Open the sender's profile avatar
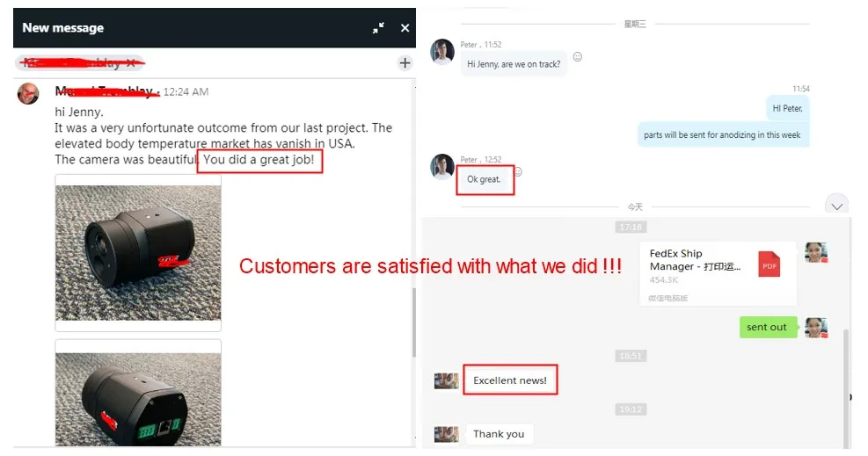 [28, 93]
